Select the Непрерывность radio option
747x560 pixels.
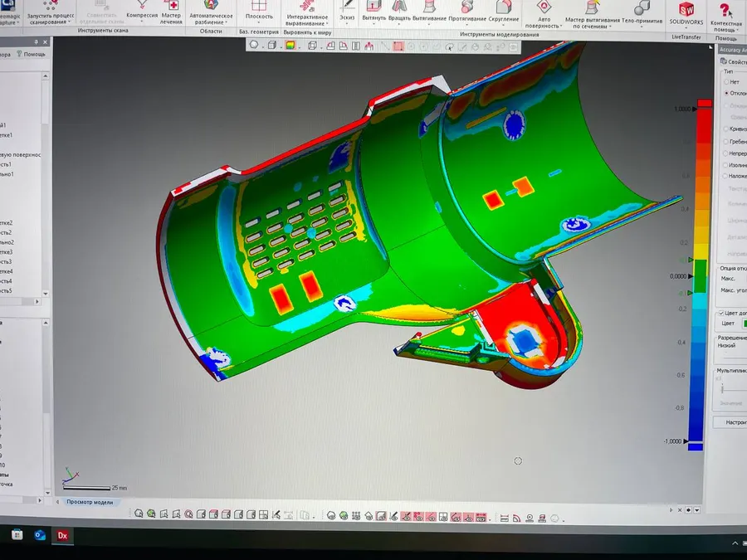[x=725, y=153]
